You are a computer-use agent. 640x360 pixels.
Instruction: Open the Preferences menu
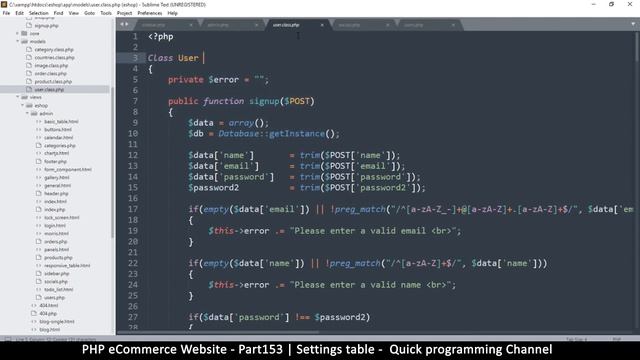tap(149, 13)
